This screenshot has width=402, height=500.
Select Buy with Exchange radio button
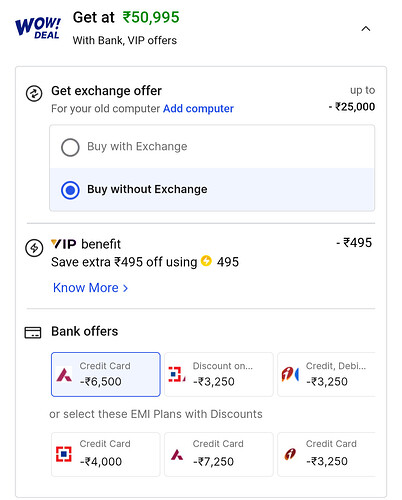click(x=70, y=147)
